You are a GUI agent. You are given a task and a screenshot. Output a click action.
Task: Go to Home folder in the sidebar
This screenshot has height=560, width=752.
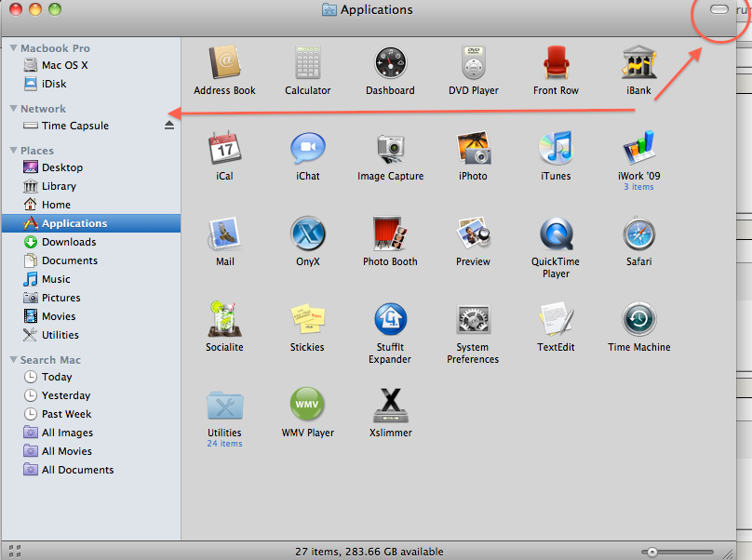[x=91, y=205]
